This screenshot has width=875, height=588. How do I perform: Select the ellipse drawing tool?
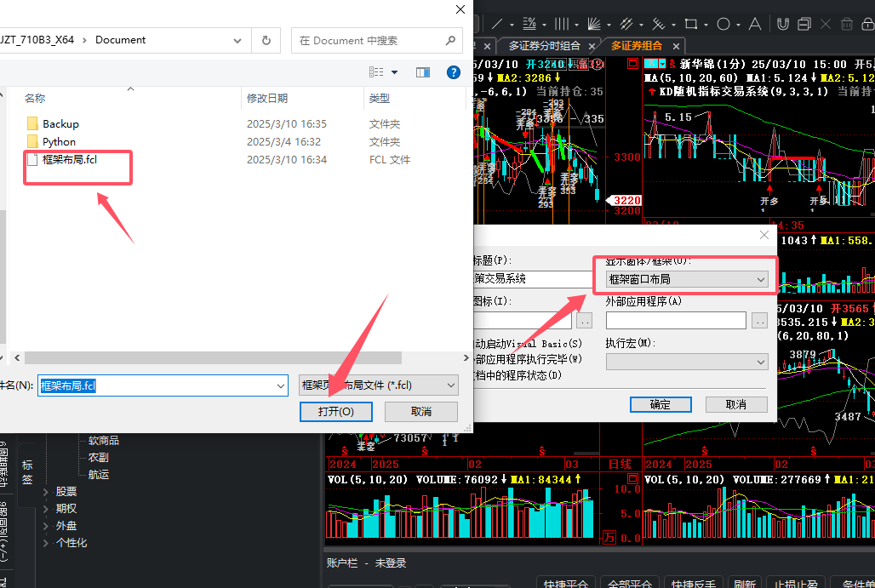point(723,24)
